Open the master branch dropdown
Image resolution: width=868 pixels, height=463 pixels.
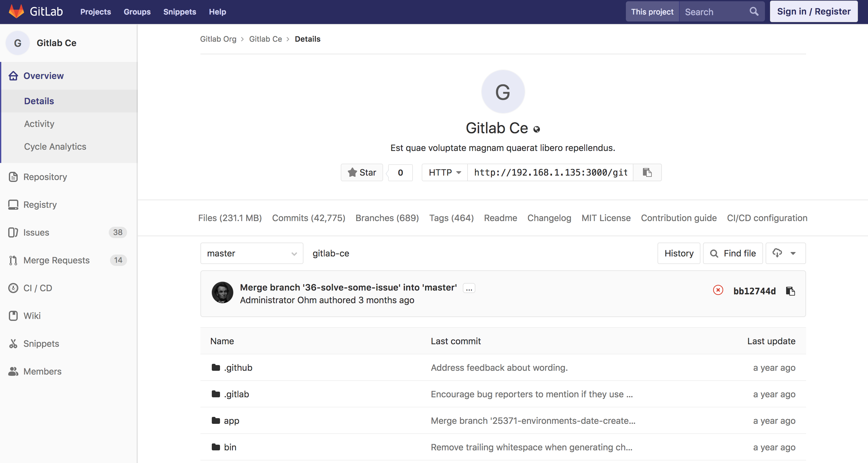(x=252, y=254)
